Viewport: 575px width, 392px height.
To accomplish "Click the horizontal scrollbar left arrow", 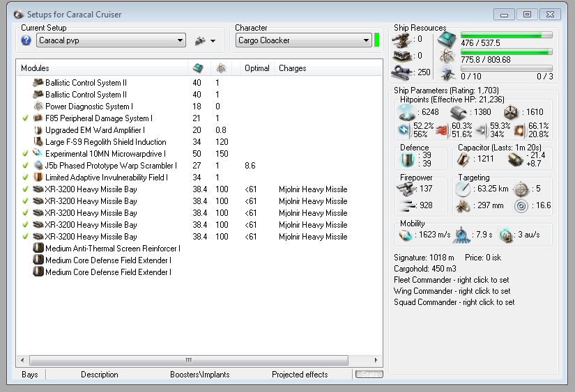I will 22,360.
